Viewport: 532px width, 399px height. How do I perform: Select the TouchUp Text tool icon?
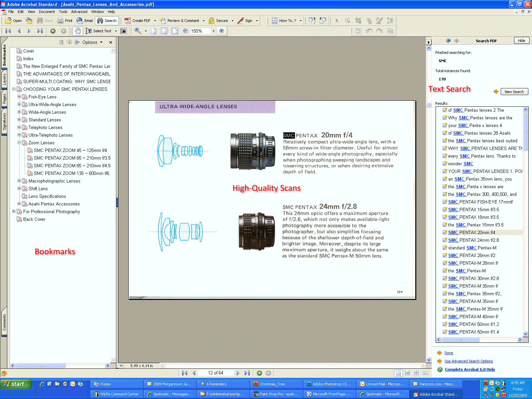pos(390,21)
